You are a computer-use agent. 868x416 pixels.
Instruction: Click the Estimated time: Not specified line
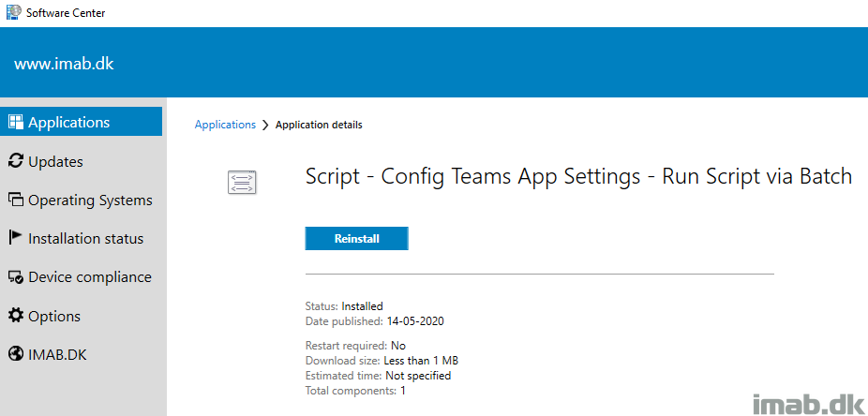(378, 376)
